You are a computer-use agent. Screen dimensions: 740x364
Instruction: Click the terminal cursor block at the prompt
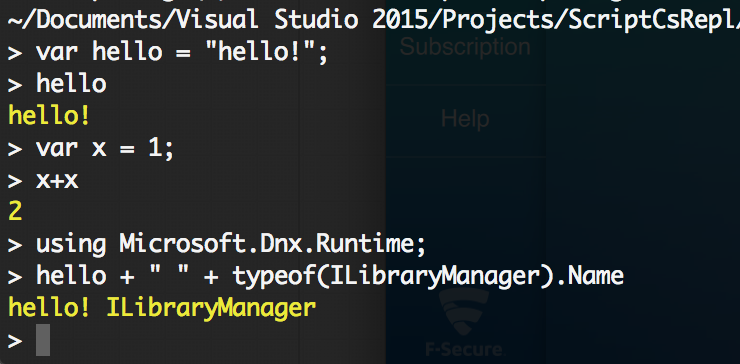point(43,340)
